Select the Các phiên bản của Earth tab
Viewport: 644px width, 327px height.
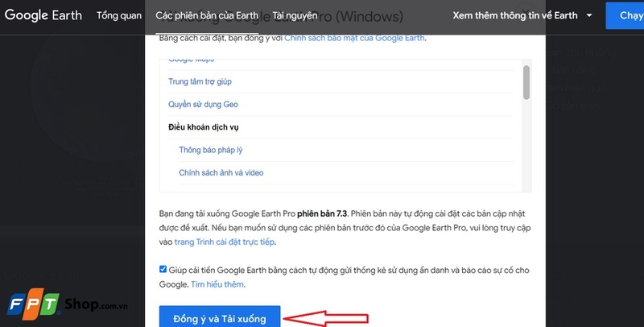point(207,15)
